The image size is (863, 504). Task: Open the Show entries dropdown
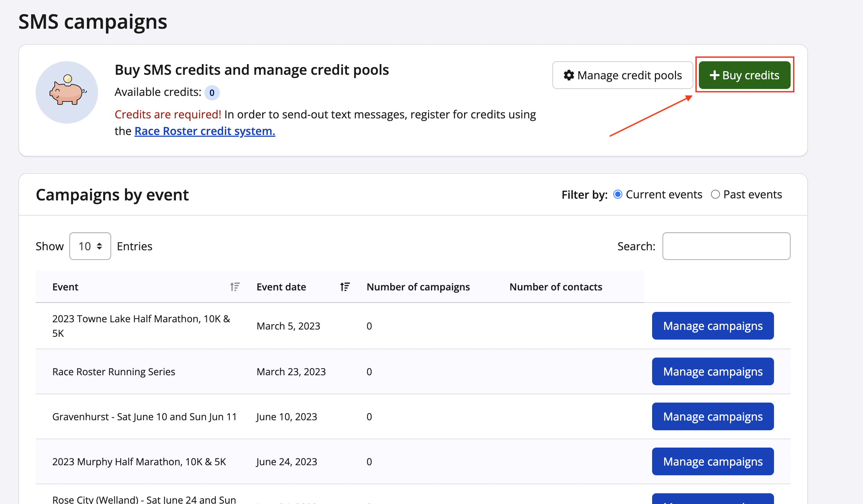90,246
